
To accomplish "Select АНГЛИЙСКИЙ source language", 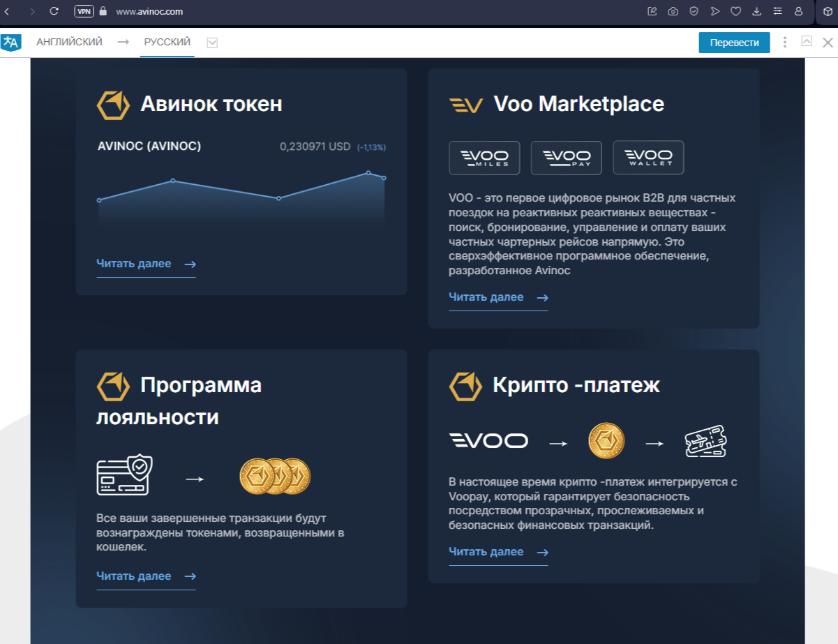I will (69, 43).
